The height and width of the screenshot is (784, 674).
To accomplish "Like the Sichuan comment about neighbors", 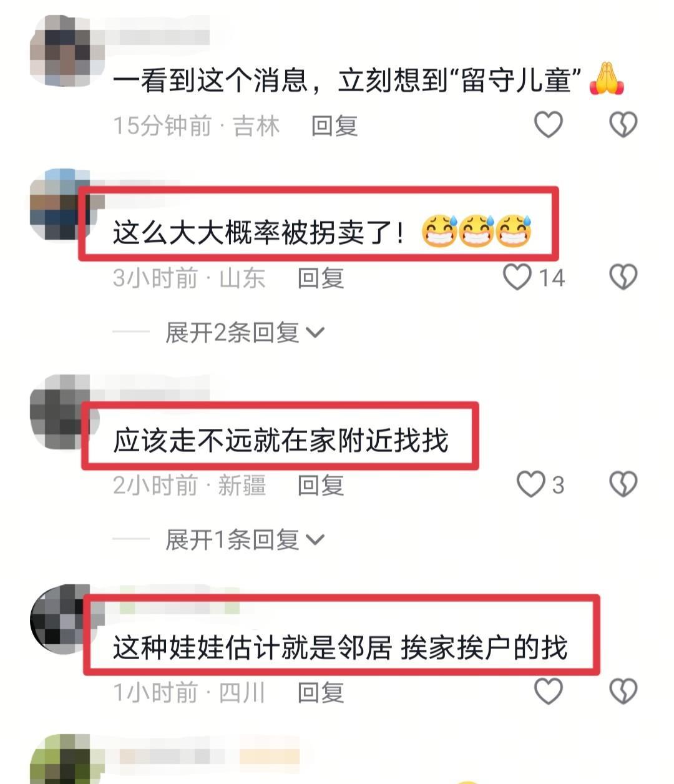I will 549,692.
